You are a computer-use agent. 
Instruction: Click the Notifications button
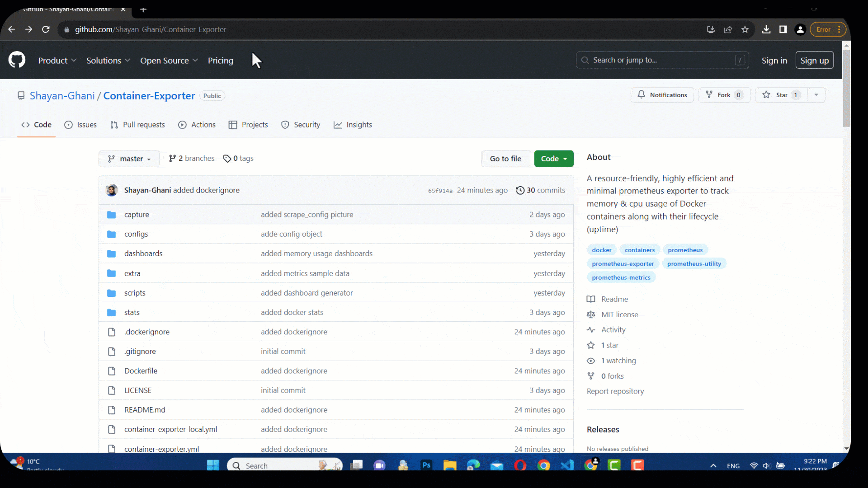(662, 95)
